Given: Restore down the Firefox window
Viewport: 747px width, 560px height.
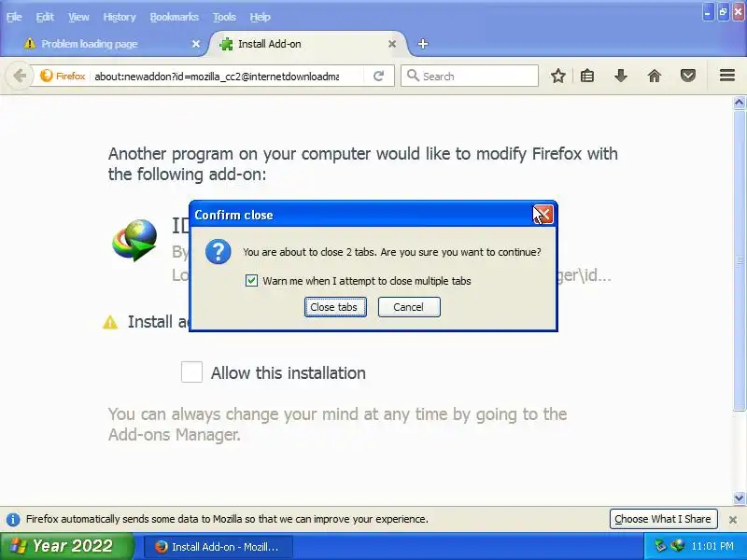Looking at the screenshot, I should coord(723,12).
